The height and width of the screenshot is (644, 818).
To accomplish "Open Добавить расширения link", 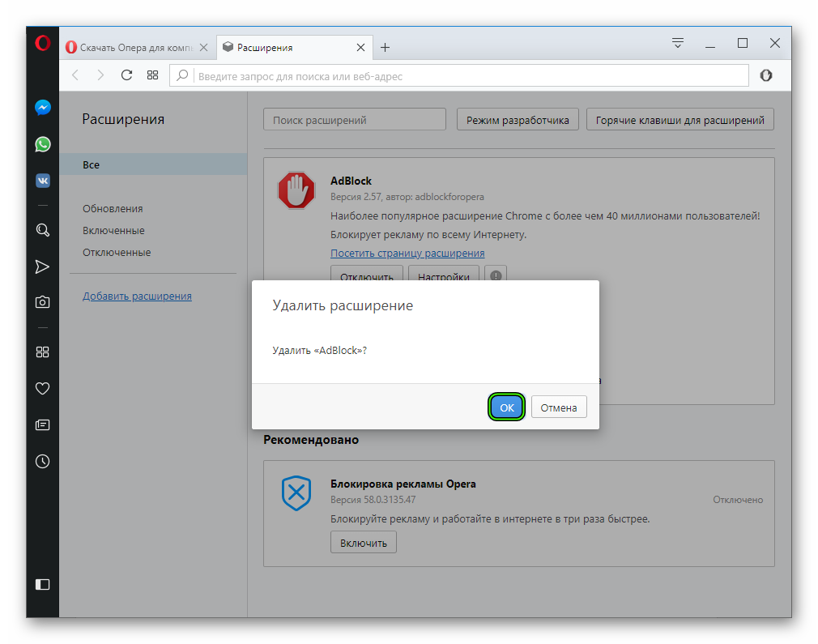I will click(137, 296).
